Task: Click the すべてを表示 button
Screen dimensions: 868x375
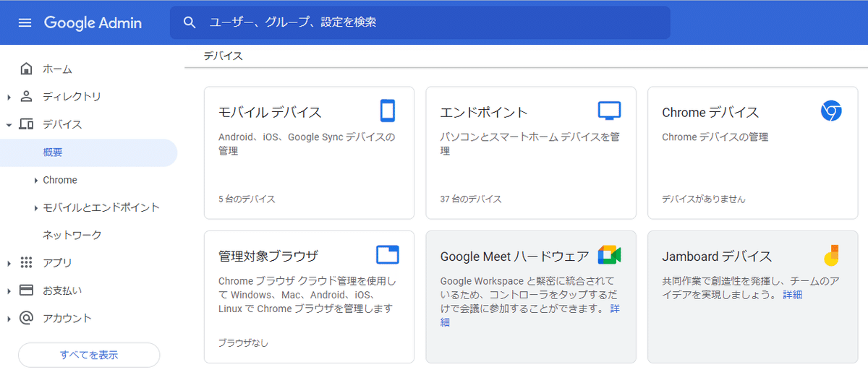Action: tap(89, 355)
